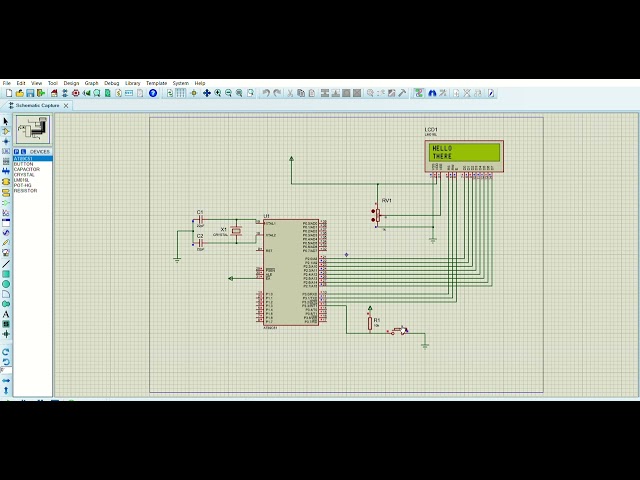The width and height of the screenshot is (640, 480).
Task: Select BUTTON in the devices list
Action: pyautogui.click(x=24, y=164)
